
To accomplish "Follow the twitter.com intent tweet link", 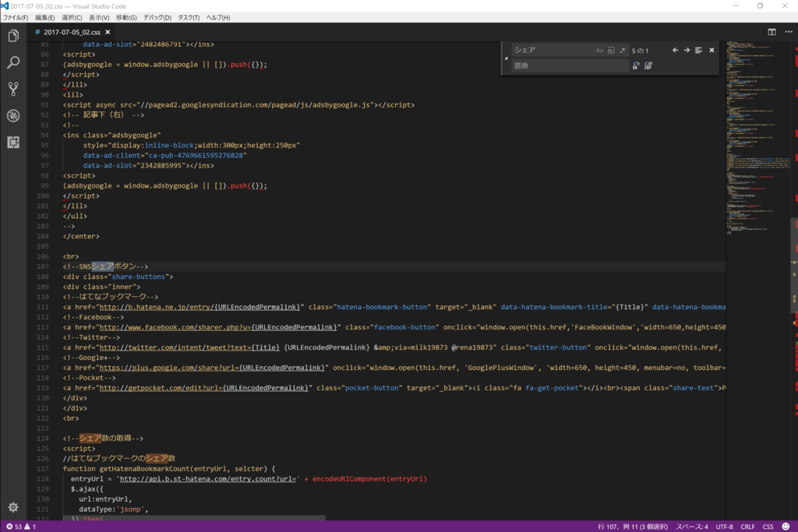I will [x=189, y=347].
